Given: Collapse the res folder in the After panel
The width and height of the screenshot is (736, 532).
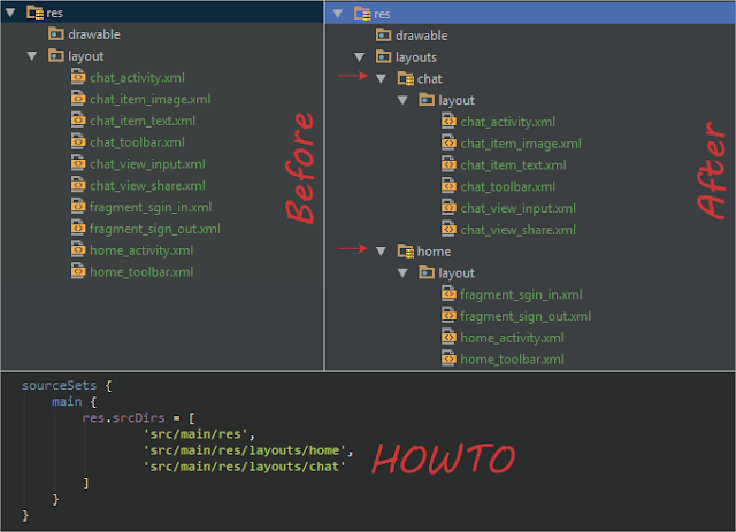Looking at the screenshot, I should (x=337, y=14).
